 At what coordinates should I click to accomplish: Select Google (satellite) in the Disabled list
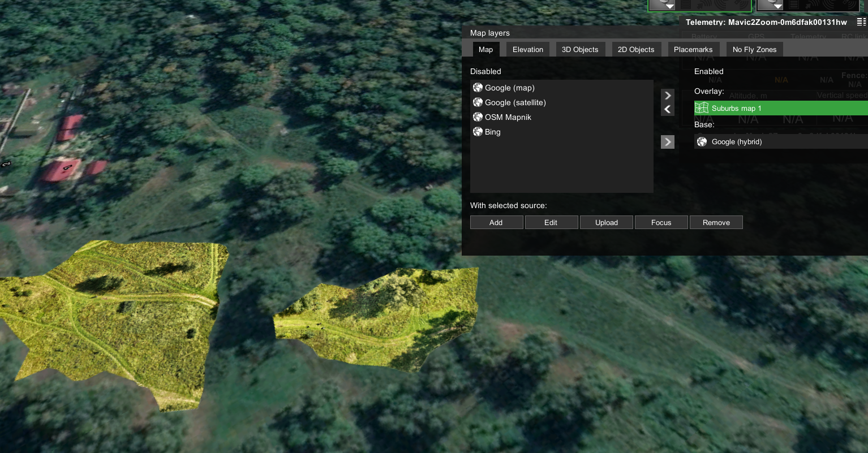point(561,102)
